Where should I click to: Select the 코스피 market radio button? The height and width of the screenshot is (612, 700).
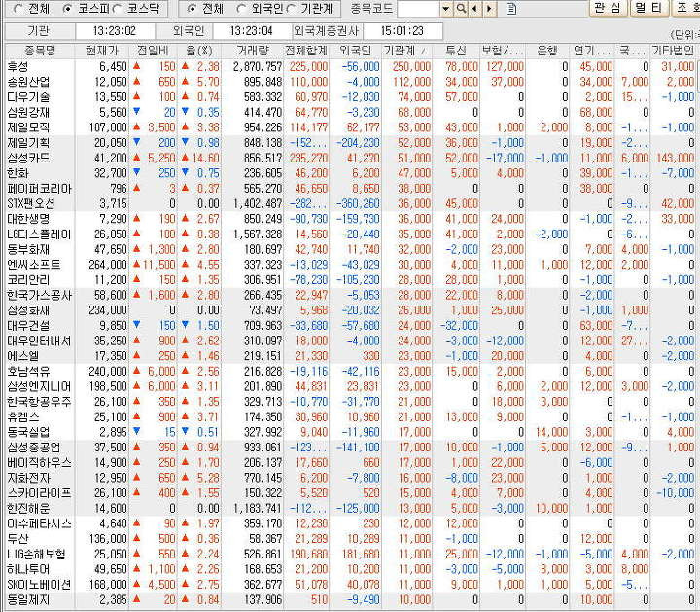point(67,8)
